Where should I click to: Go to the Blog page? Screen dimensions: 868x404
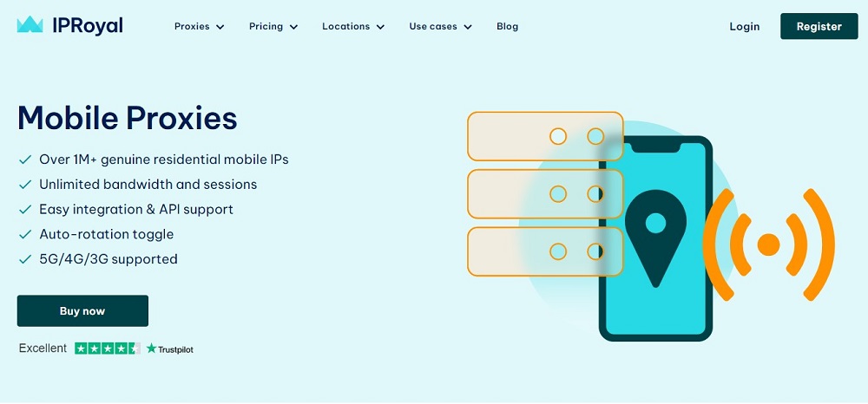click(x=507, y=27)
